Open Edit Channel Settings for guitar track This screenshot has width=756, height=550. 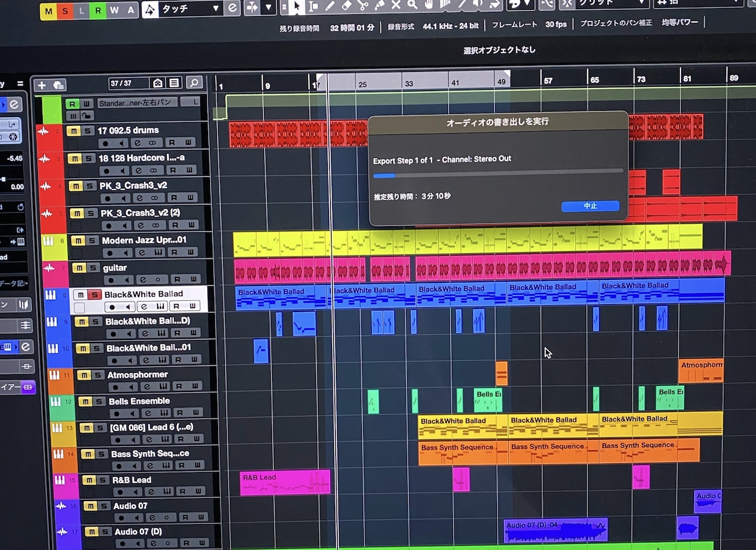(143, 279)
